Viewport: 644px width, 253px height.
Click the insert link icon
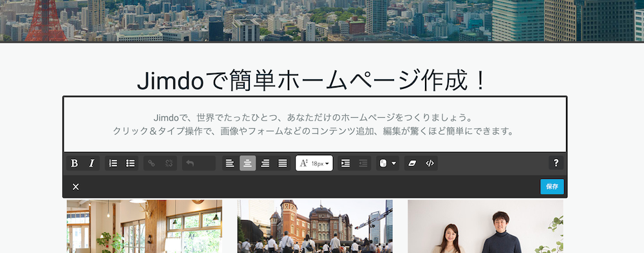tap(151, 163)
